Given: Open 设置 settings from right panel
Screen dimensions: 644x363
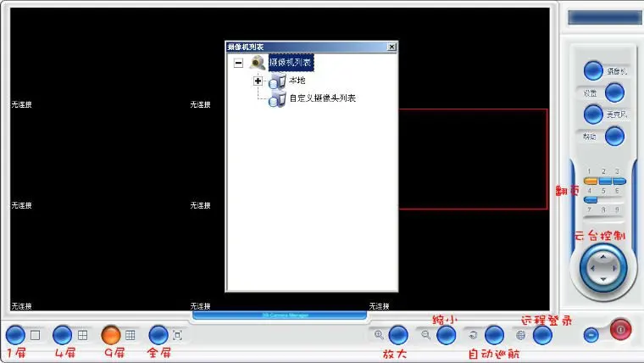Looking at the screenshot, I should point(615,92).
